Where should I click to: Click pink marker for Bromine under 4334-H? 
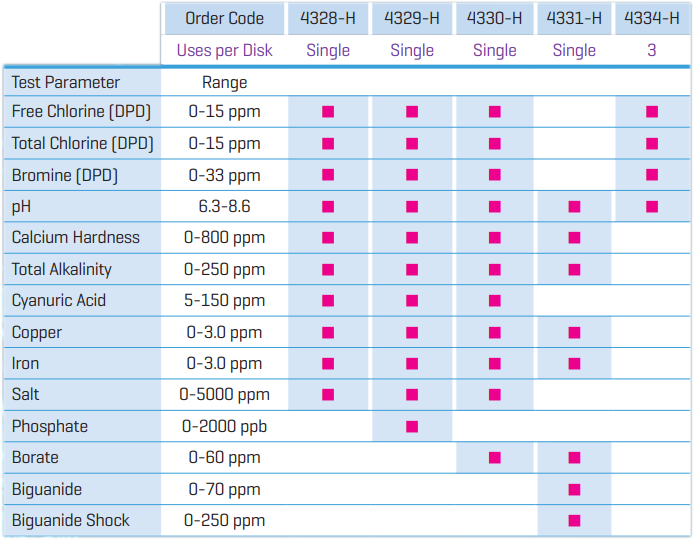(x=652, y=175)
